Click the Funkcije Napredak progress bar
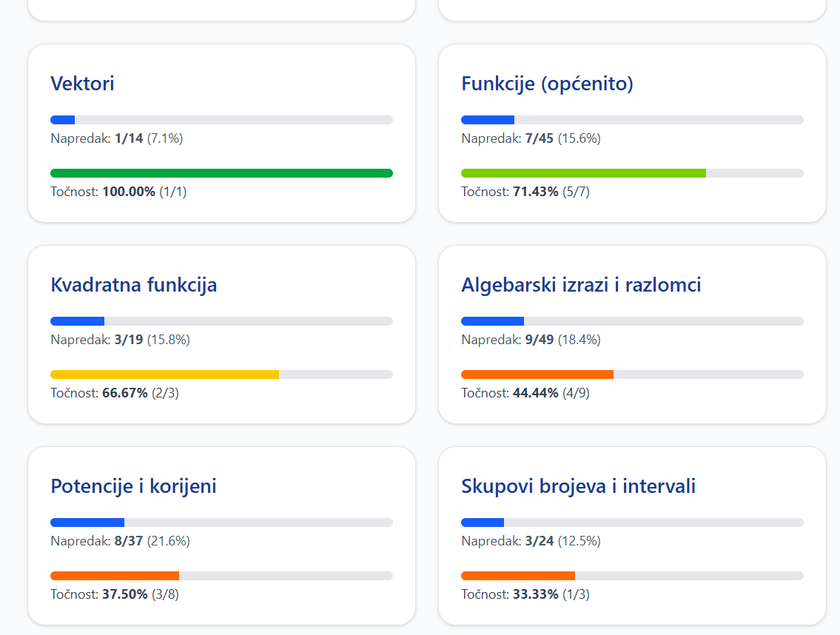This screenshot has width=840, height=635. pos(633,119)
